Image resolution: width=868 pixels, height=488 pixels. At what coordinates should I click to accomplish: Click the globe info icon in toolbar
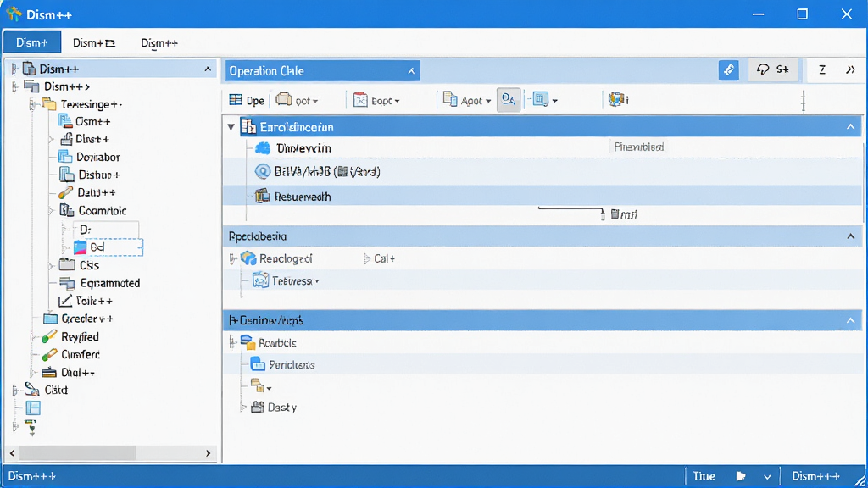(x=616, y=100)
